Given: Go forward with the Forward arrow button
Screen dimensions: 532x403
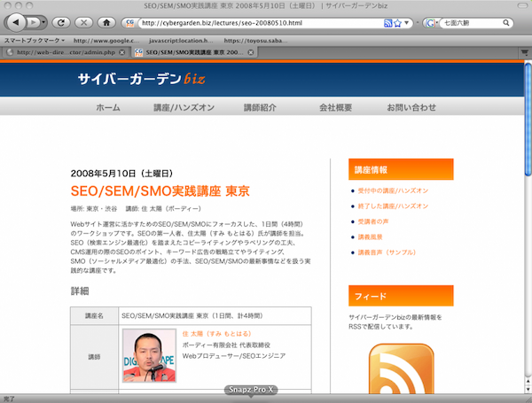Looking at the screenshot, I should (33, 23).
